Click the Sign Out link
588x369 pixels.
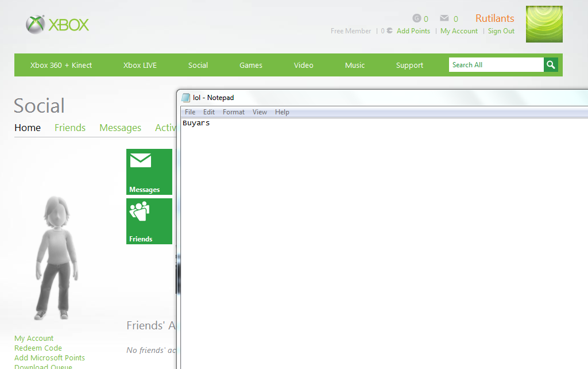tap(501, 31)
